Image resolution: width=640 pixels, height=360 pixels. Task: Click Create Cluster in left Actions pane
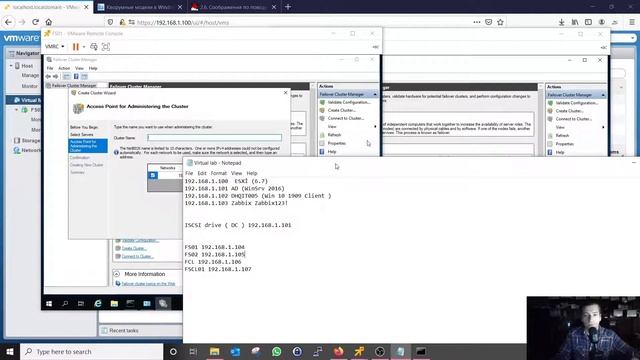click(x=342, y=110)
